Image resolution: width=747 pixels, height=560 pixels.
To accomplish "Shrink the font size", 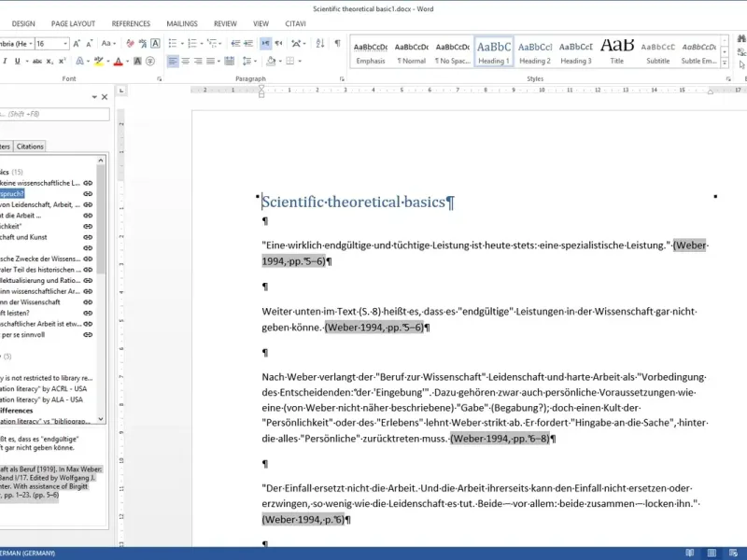I will coord(89,44).
